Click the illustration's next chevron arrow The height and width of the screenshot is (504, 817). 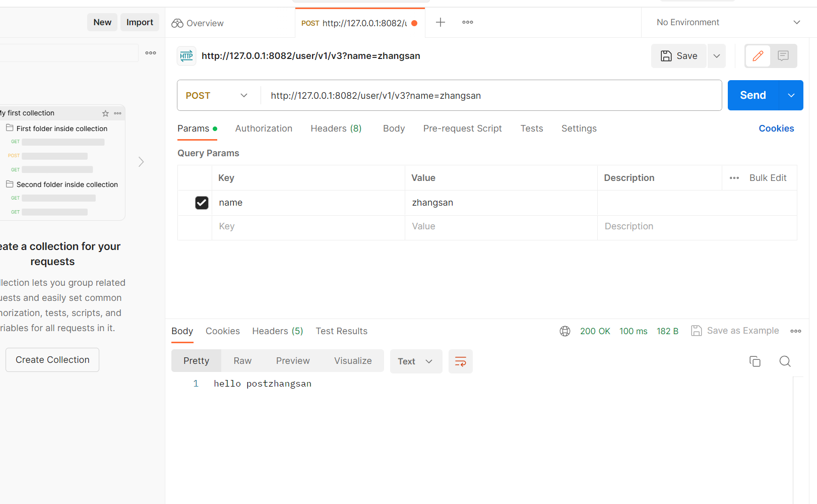click(141, 162)
